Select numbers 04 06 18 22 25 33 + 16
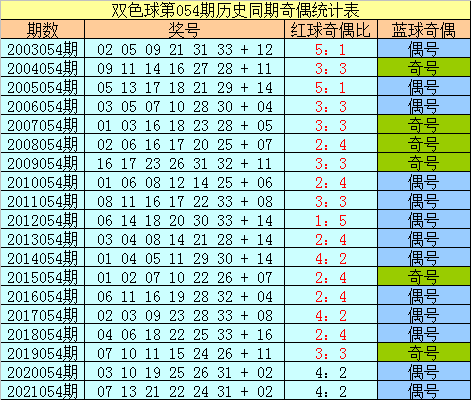The height and width of the screenshot is (400, 471). click(185, 334)
